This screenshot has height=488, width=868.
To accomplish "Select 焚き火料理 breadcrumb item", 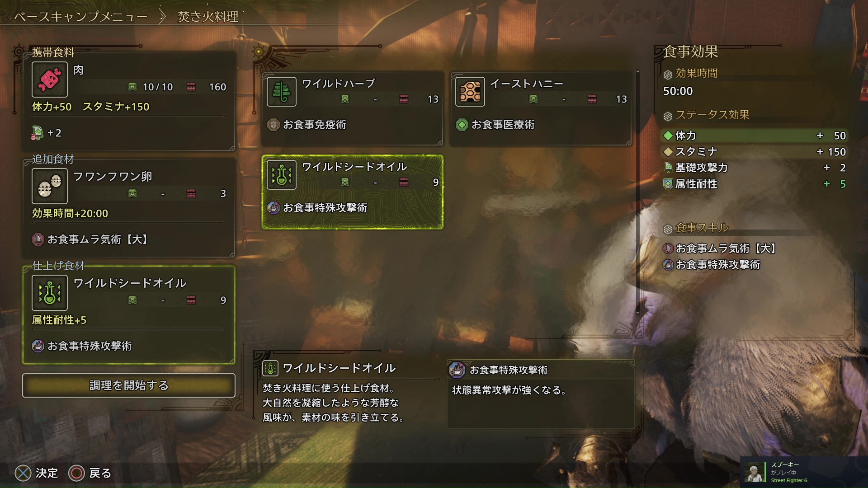I will [208, 17].
